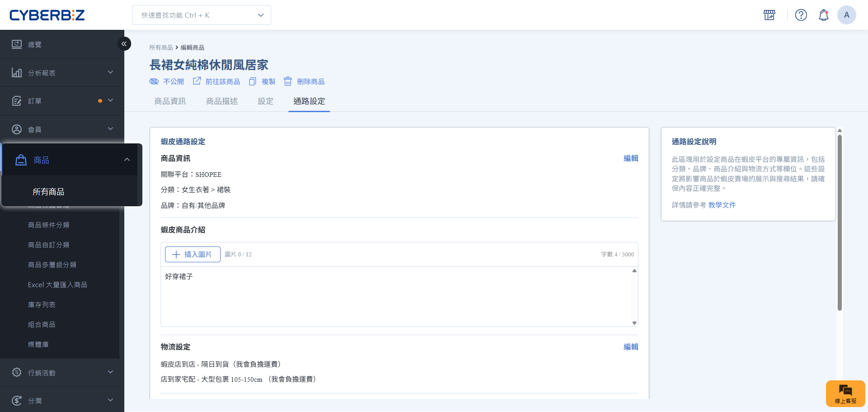Edit the Shopee product info section
The width and height of the screenshot is (868, 412).
click(x=631, y=158)
